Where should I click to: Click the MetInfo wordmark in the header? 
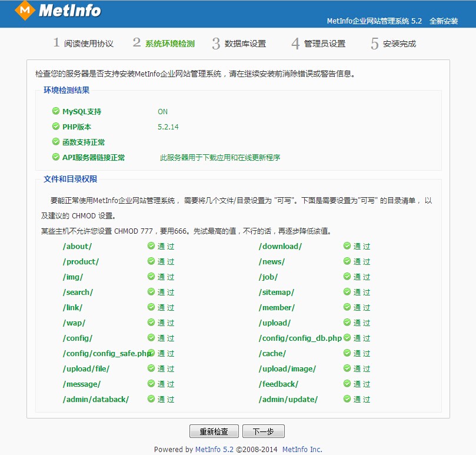(70, 11)
